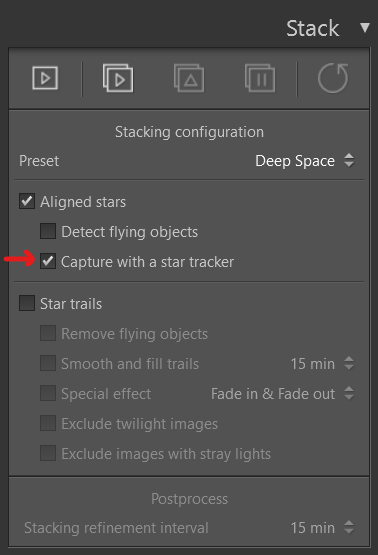The width and height of the screenshot is (378, 555).
Task: Toggle Remove flying objects checkbox
Action: click(48, 333)
